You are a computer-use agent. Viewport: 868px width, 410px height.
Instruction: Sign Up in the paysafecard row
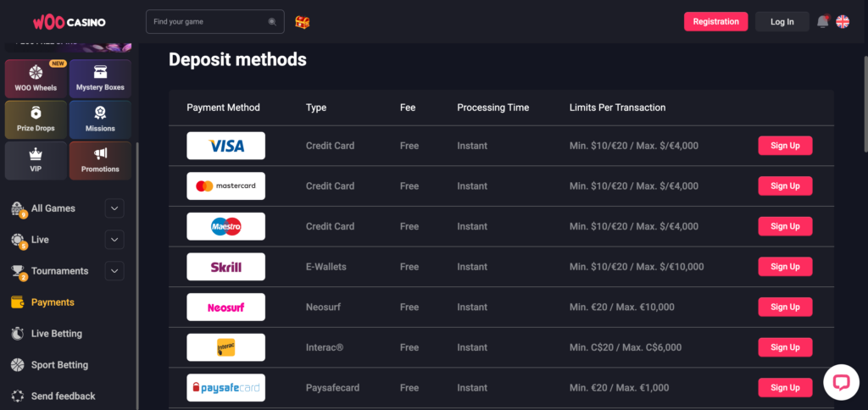785,387
